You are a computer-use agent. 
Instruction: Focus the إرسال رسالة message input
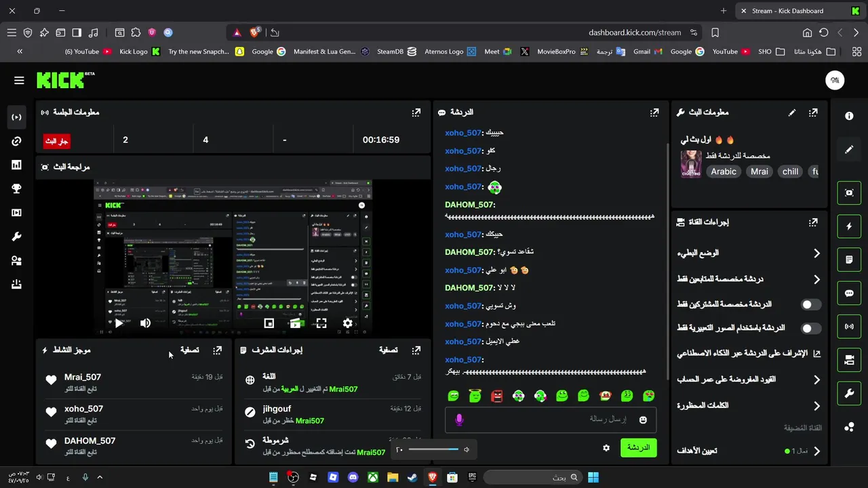[x=549, y=420]
